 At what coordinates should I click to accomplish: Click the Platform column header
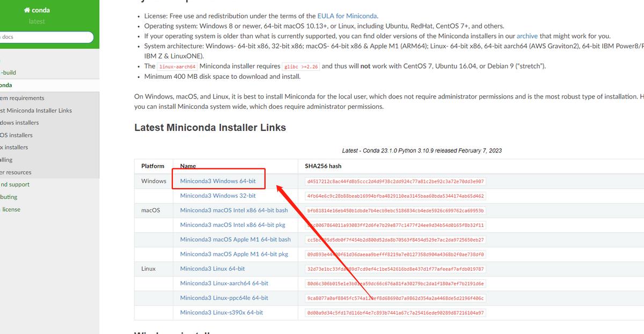[x=153, y=166]
